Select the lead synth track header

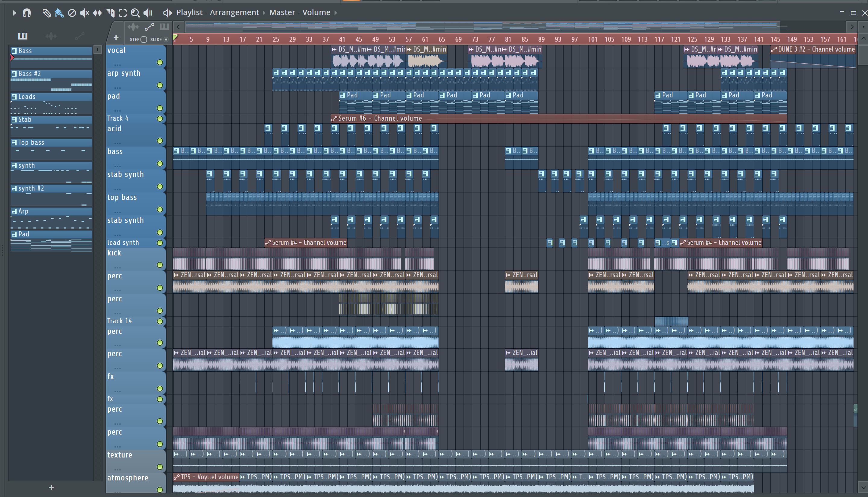136,243
